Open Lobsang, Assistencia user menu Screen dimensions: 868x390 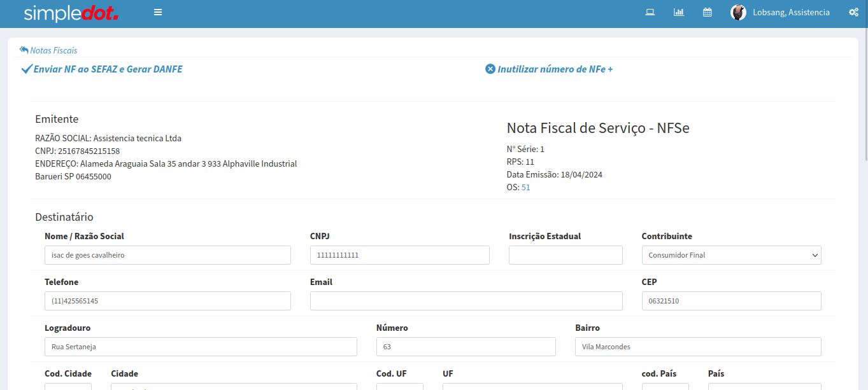[791, 12]
